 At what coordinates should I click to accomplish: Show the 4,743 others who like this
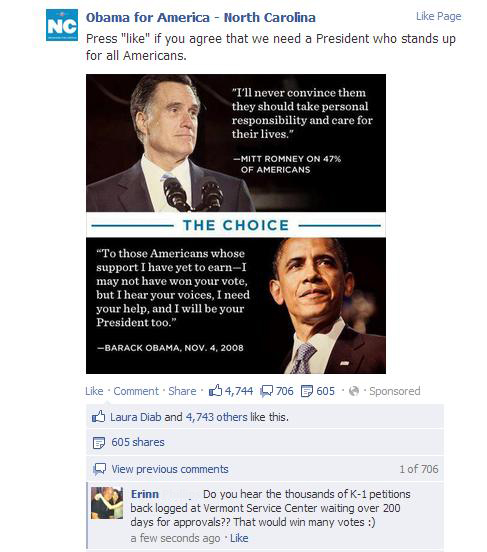[x=217, y=417]
